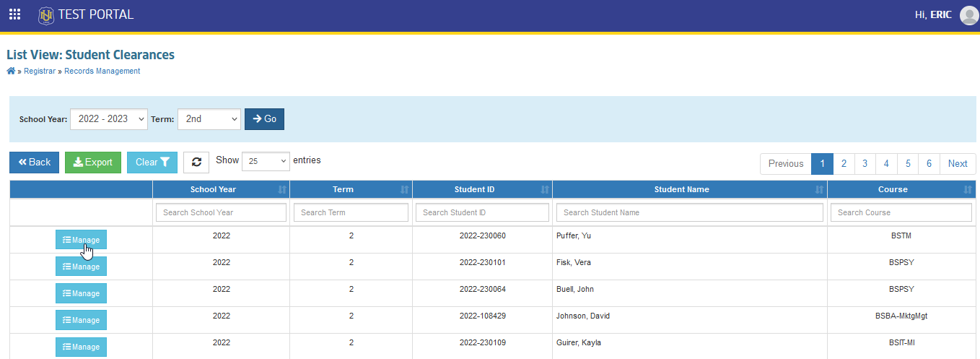Click the portal crest logo
The image size is (980, 359).
coord(46,14)
